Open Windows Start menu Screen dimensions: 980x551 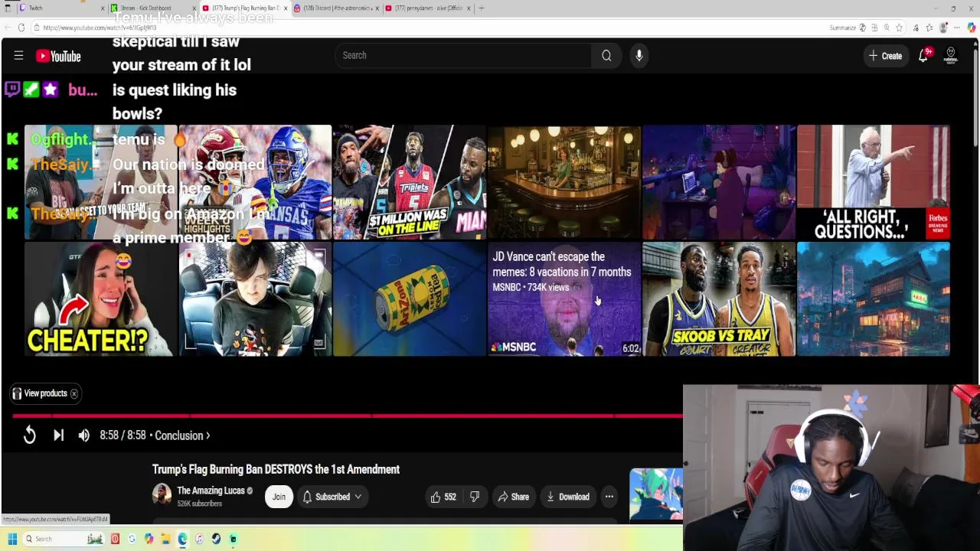point(12,539)
